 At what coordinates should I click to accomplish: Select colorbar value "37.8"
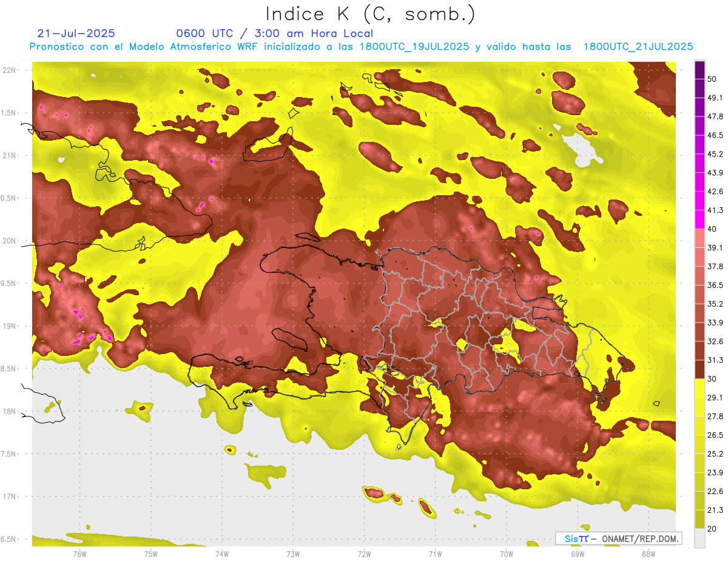pos(715,266)
